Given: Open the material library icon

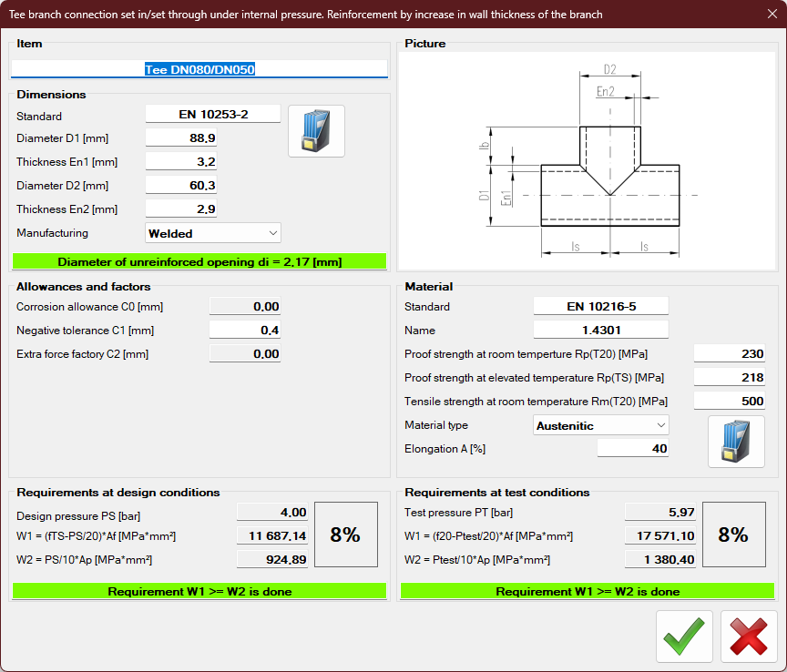Looking at the screenshot, I should click(x=736, y=442).
